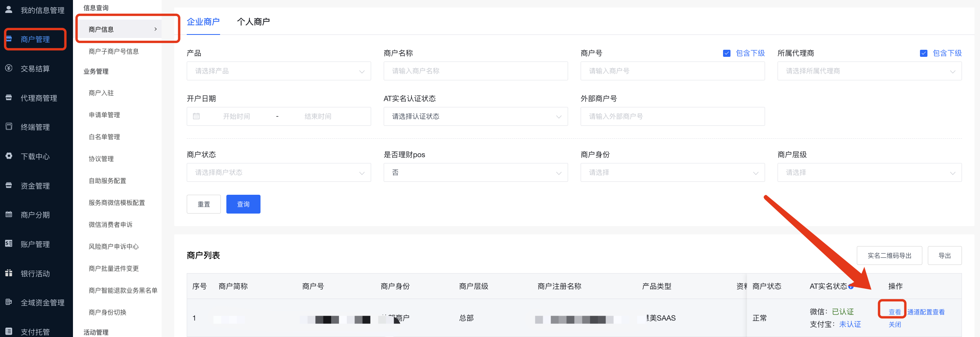
Task: Open 微信消费者申诉 menu item
Action: click(111, 225)
